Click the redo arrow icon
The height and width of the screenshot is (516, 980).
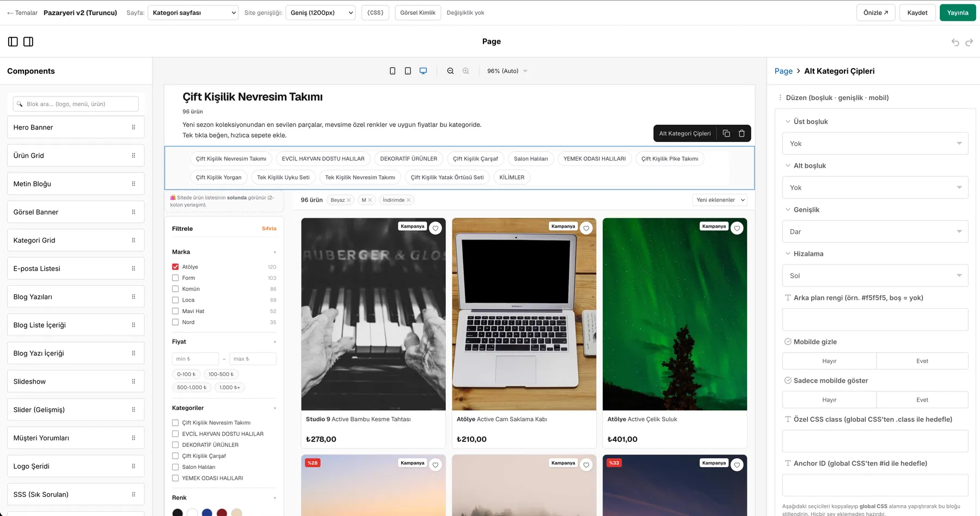[x=969, y=42]
